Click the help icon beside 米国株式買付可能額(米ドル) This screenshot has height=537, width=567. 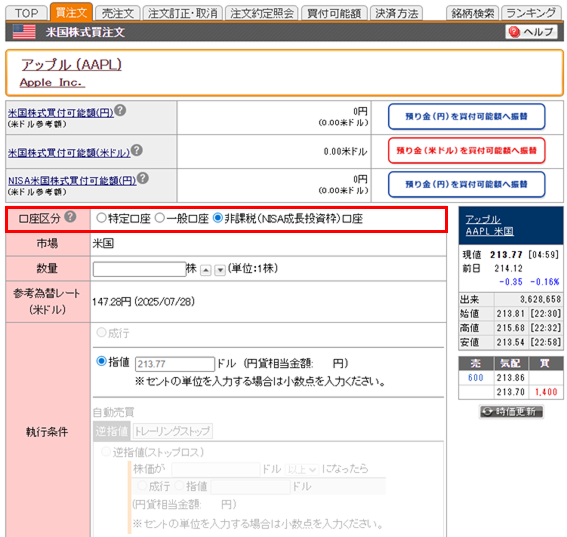click(137, 150)
